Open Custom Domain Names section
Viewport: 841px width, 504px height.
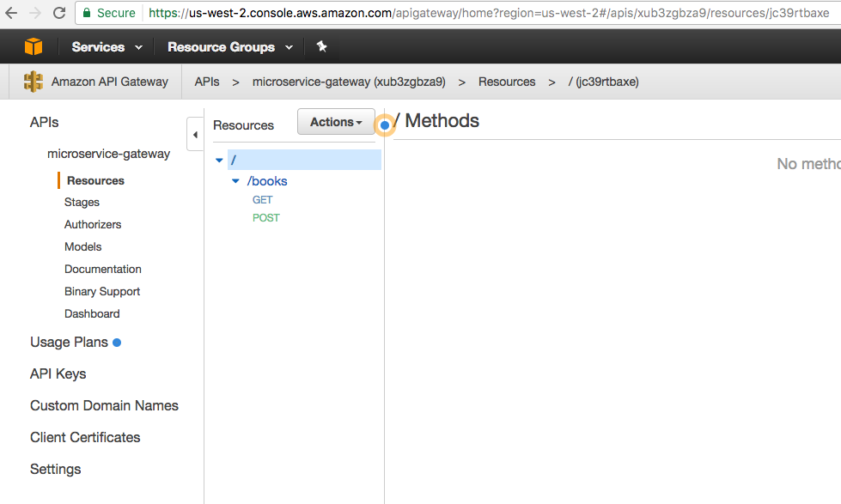tap(105, 405)
